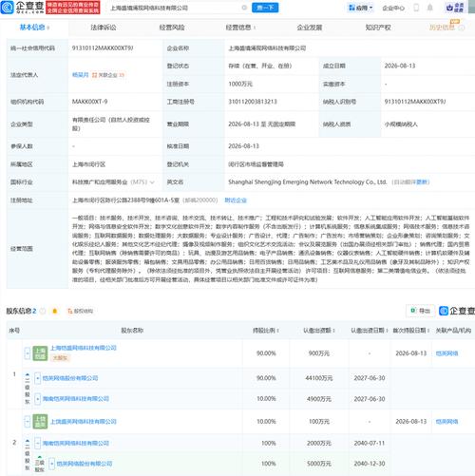Screen dimensions: 475x476
Task: Click the 导出 export button
Action: tap(420, 311)
